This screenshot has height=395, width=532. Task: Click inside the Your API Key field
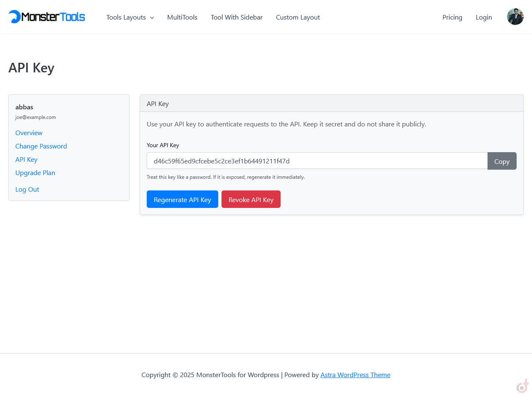(317, 161)
